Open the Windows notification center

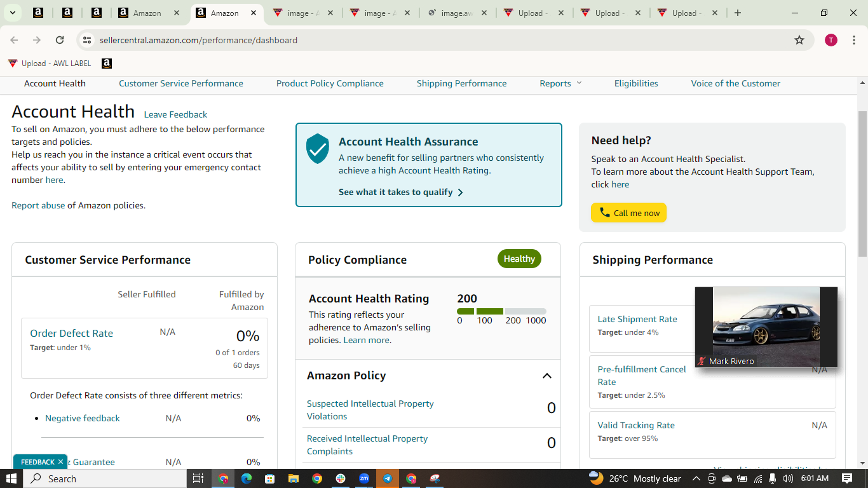tap(847, 478)
